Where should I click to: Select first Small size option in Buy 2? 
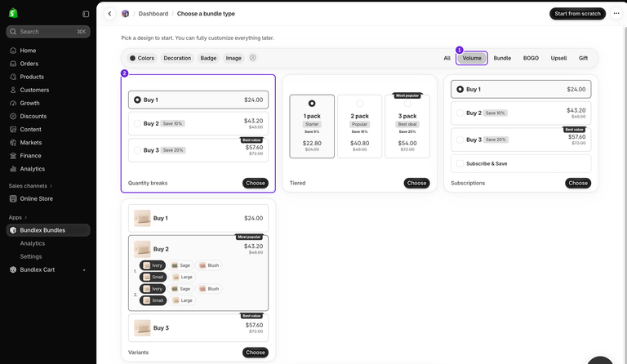click(x=153, y=277)
